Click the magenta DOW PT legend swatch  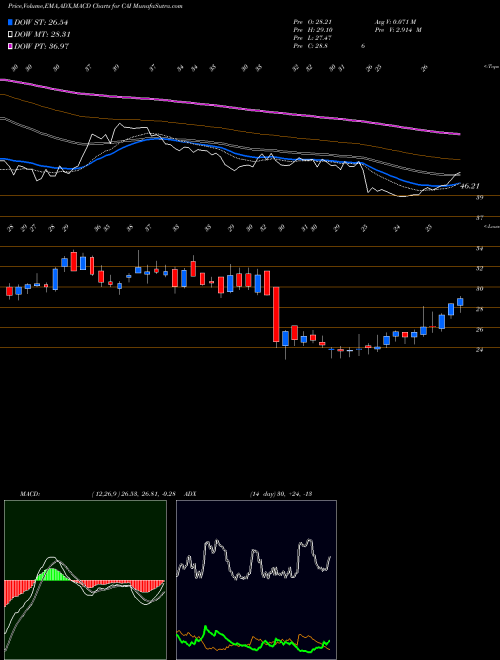(x=10, y=46)
